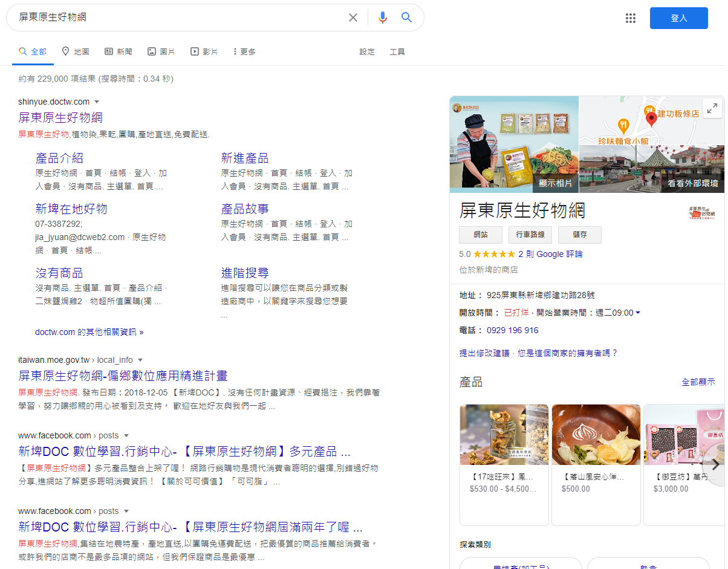The width and height of the screenshot is (728, 569).
Task: Click 行車路線 directions button
Action: tap(530, 235)
